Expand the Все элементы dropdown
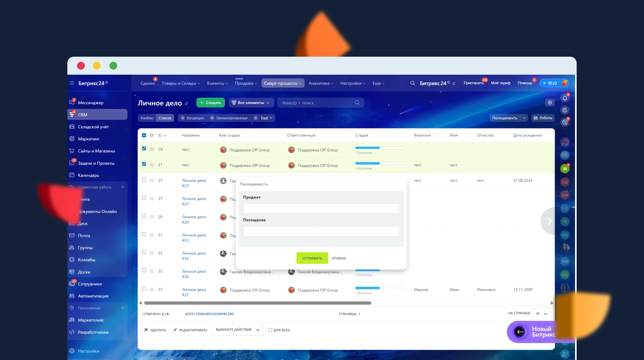Viewport: 644px width, 360px height. (251, 103)
